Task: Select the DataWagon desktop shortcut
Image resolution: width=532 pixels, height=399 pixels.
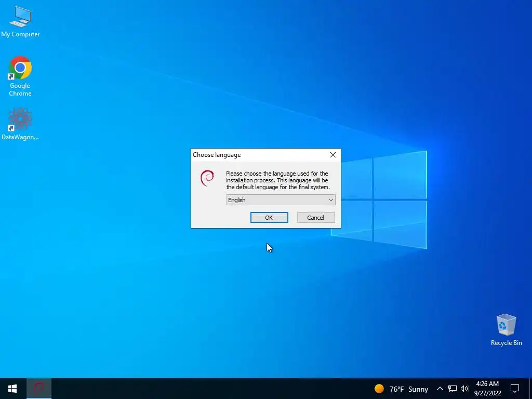Action: (x=20, y=124)
